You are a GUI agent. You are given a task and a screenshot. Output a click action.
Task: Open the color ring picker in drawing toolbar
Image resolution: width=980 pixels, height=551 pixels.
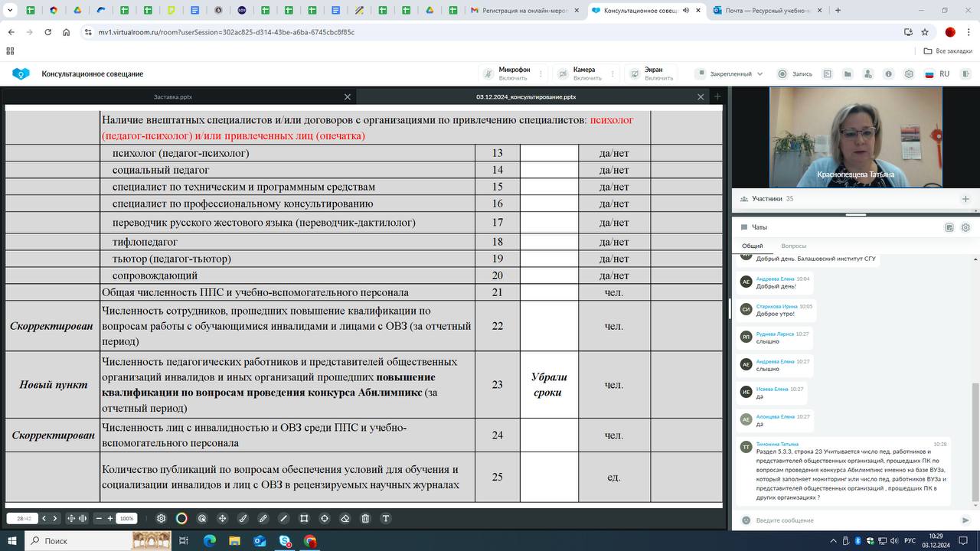coord(181,518)
